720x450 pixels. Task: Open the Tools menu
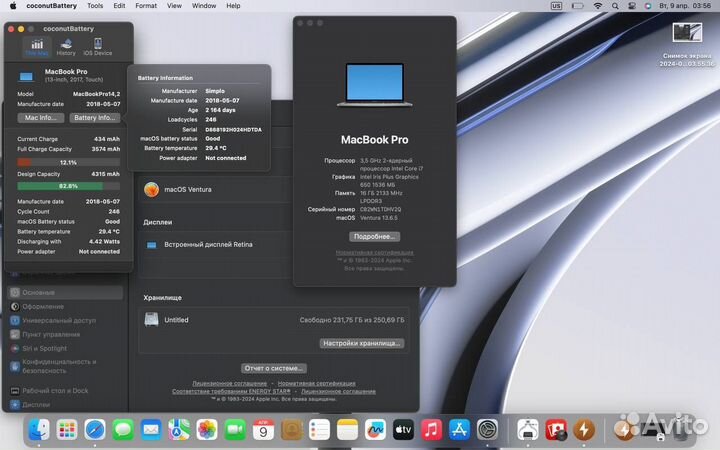click(x=95, y=6)
